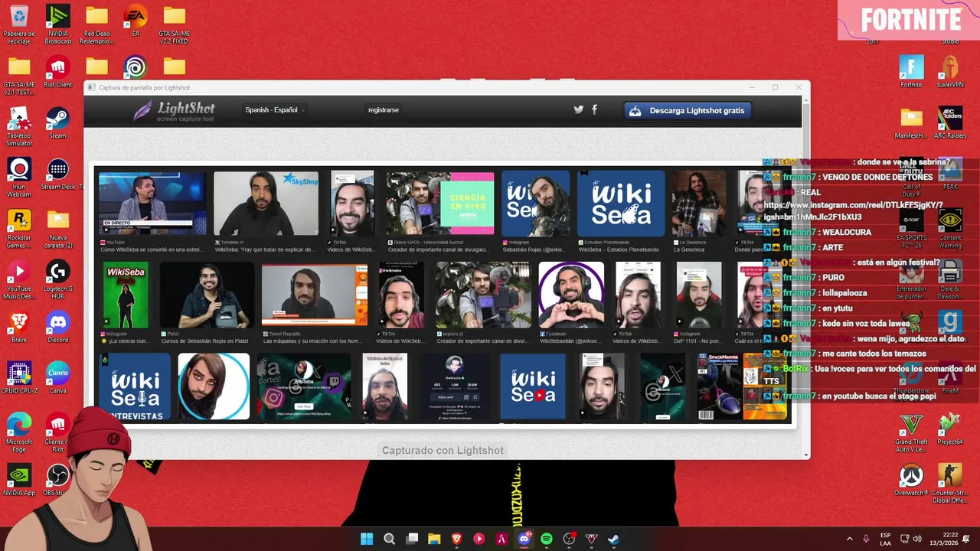This screenshot has height=551, width=980.
Task: Launch Stream Deck from the desktop
Action: (60, 174)
